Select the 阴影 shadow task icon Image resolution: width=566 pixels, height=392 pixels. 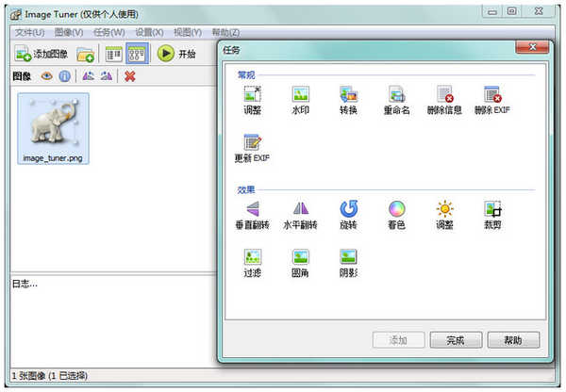348,263
